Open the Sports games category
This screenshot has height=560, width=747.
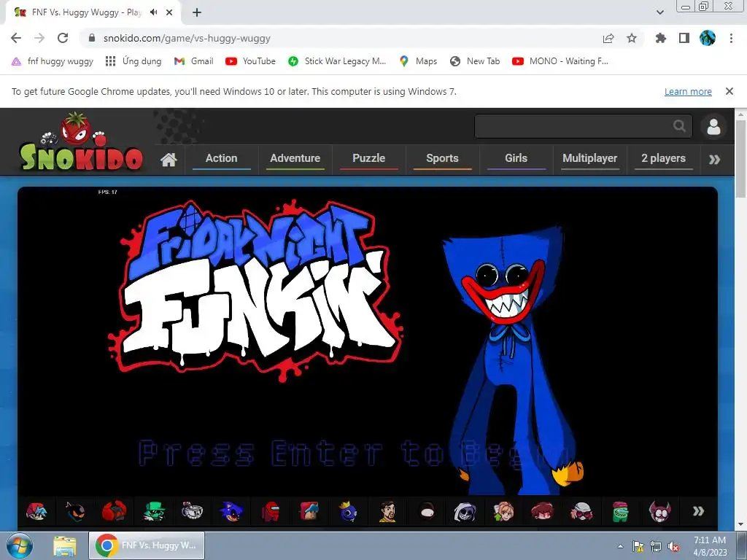click(443, 158)
